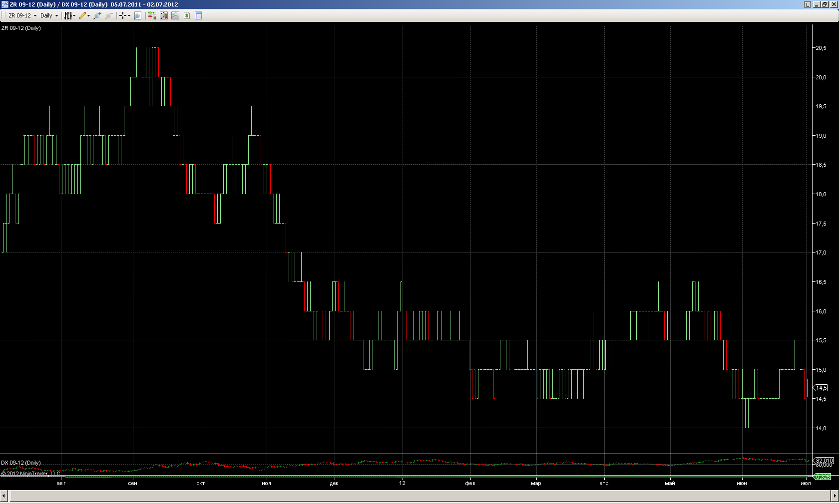
Task: Open the data series candlestick icon
Action: (163, 15)
